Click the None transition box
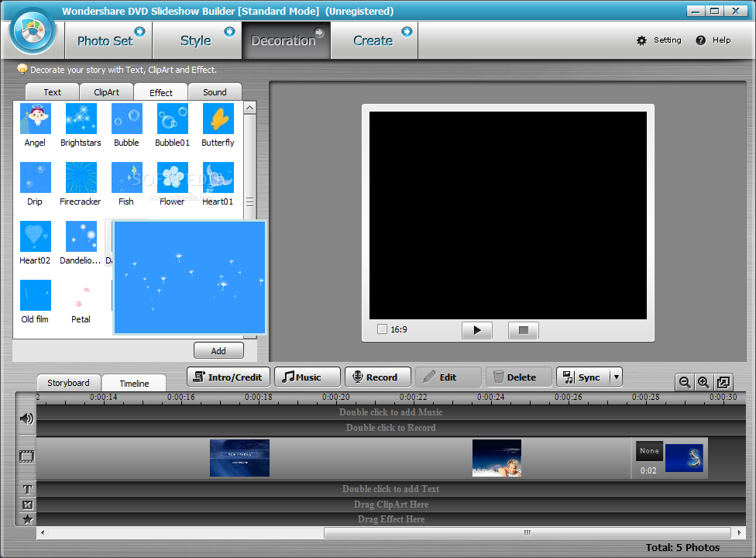The image size is (756, 558). [x=649, y=451]
